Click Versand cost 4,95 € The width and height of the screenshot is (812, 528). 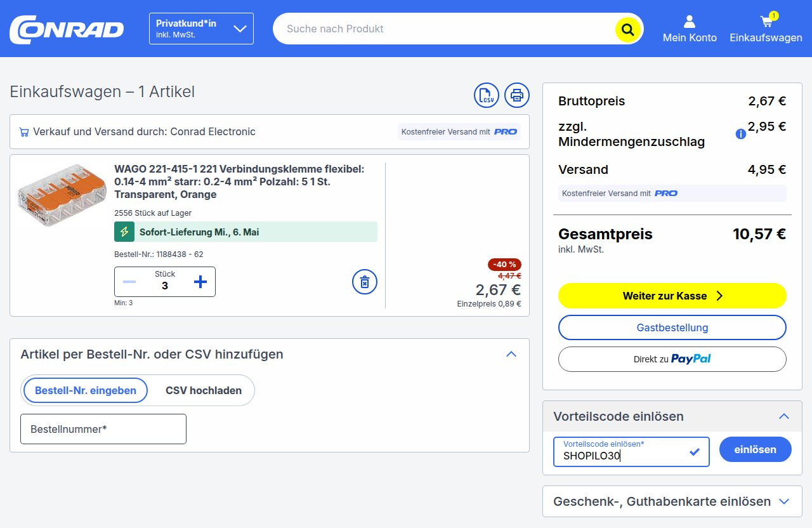tap(767, 169)
